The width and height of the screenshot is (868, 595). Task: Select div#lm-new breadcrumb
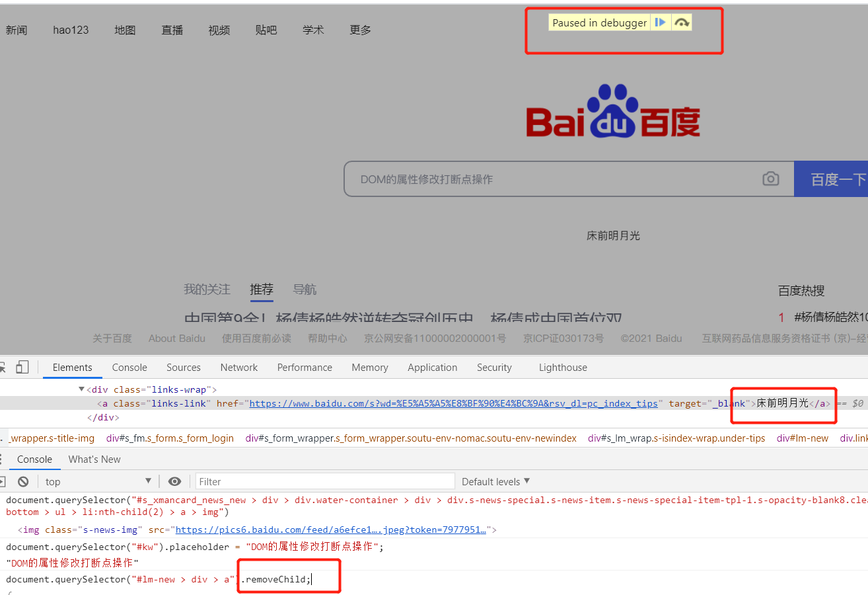803,438
